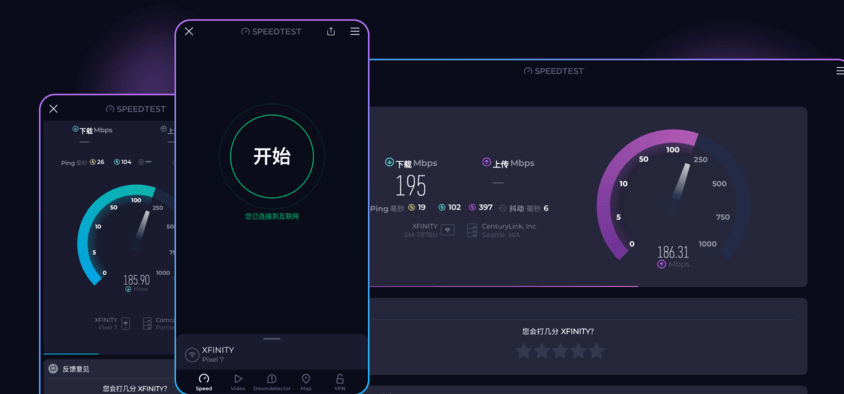Click download ping icon showing 104 on left phone
Viewport: 844px width, 394px height.
coord(116,162)
